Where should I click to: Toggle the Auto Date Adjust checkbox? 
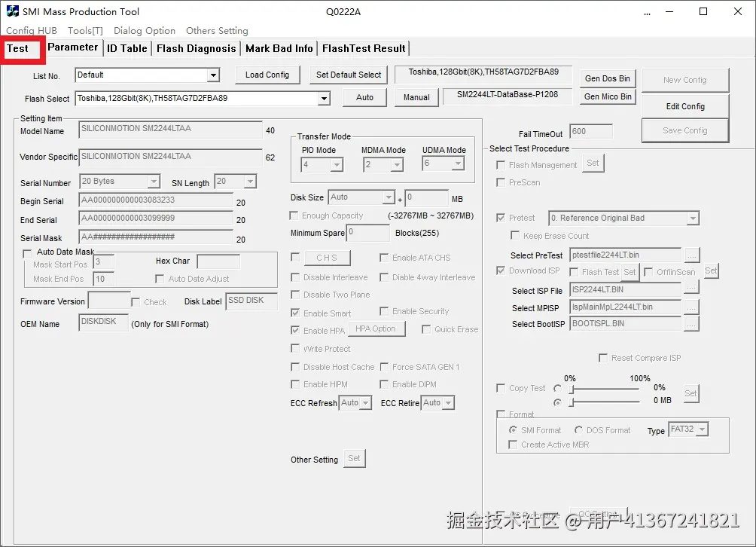coord(160,279)
